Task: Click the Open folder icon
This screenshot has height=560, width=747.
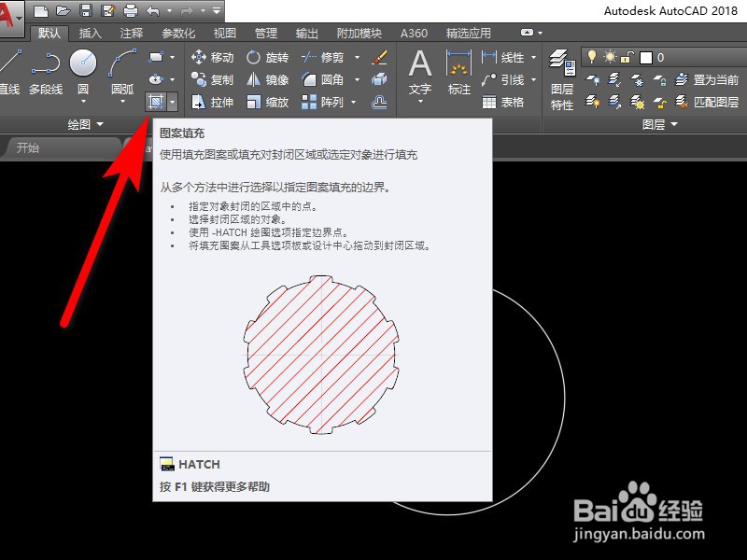Action: pos(63,10)
